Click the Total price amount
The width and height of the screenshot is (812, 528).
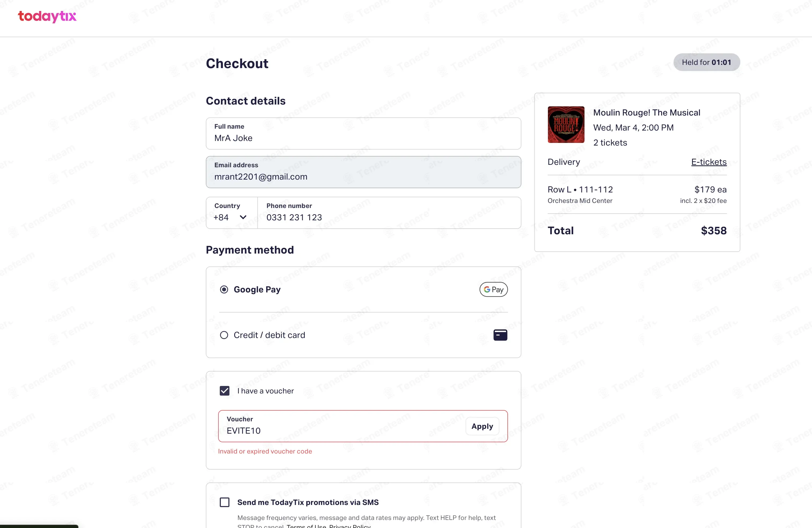click(714, 230)
